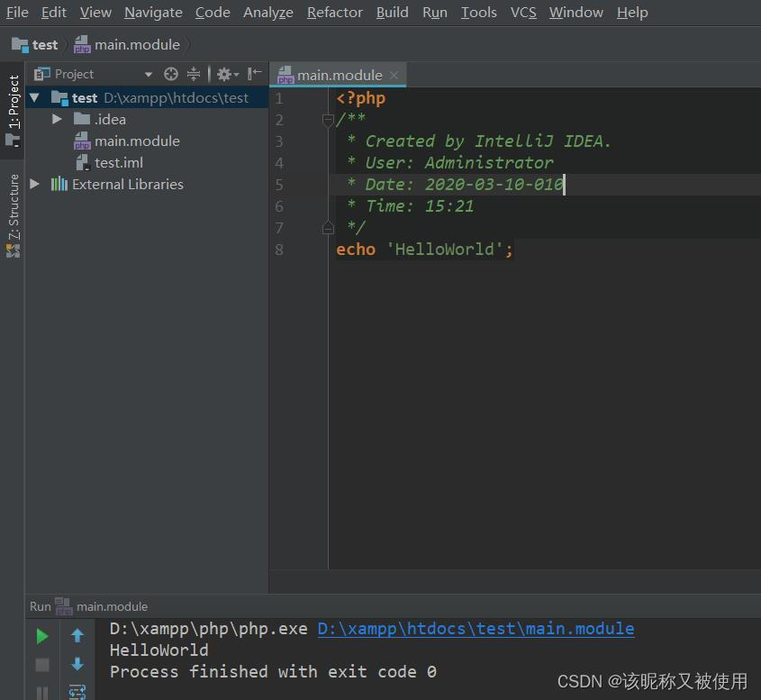761x700 pixels.
Task: Rerun the main.module script with green run arrow
Action: point(41,634)
